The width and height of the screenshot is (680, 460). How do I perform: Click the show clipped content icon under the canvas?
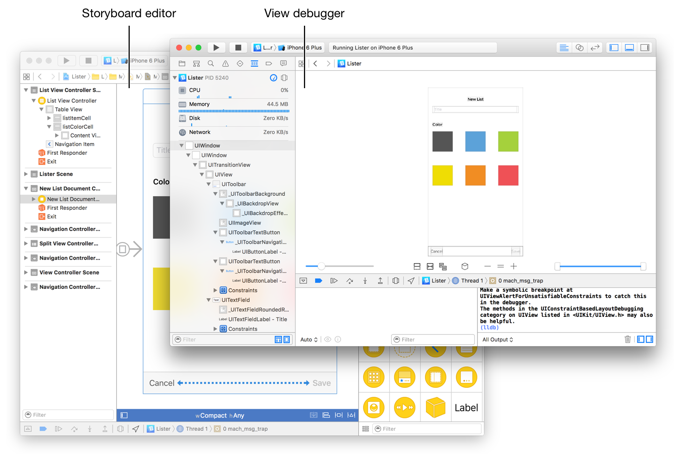coord(417,266)
